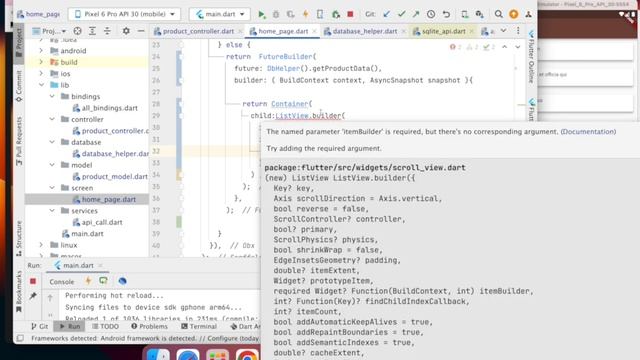This screenshot has height=360, width=640.
Task: Open editor tabs more options icon
Action: pyautogui.click(x=518, y=31)
